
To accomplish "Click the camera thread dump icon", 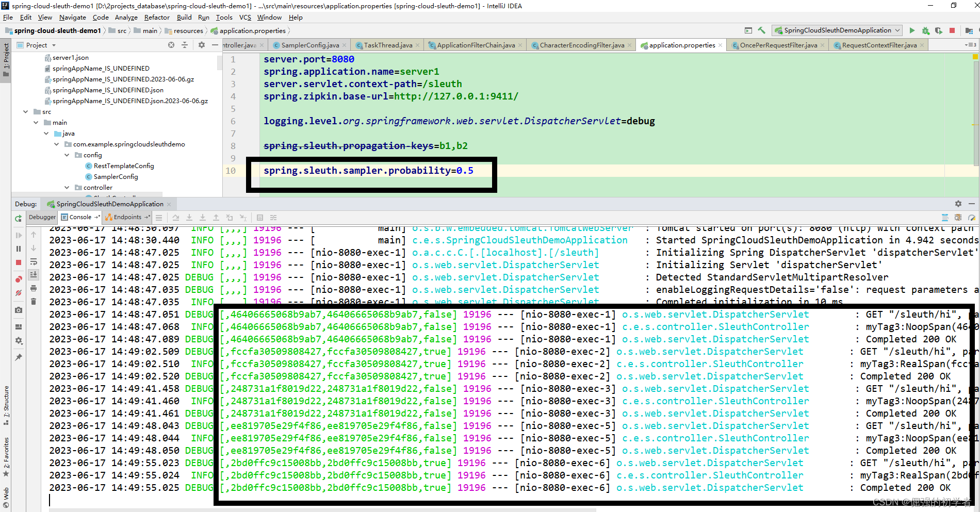I will click(x=19, y=310).
